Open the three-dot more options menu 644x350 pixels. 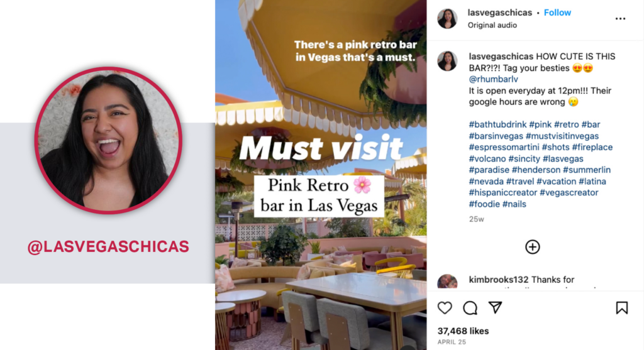coord(620,18)
